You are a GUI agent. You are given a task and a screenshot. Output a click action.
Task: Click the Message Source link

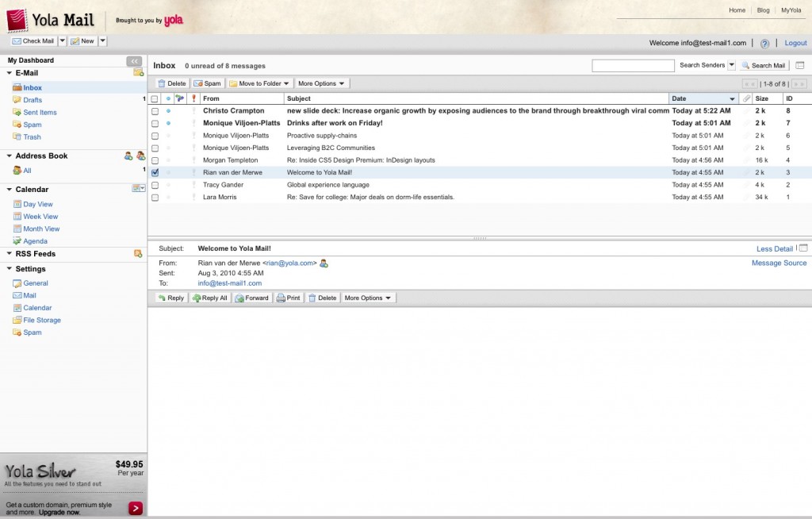tap(779, 263)
